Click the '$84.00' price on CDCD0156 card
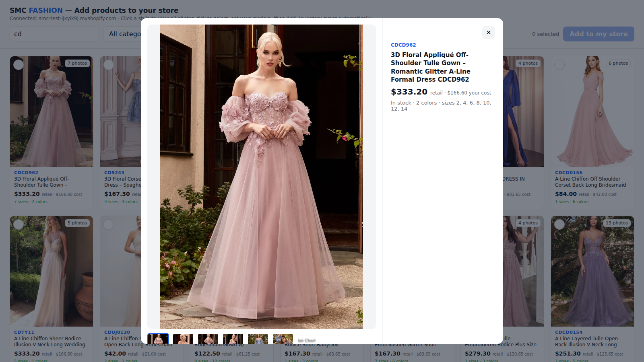Viewport: 644px width, 362px height. point(566,194)
